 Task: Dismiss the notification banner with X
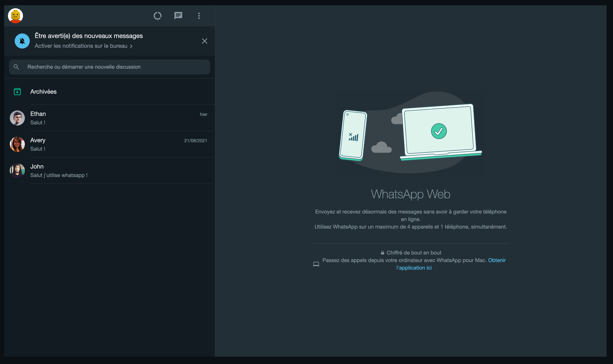[x=204, y=41]
